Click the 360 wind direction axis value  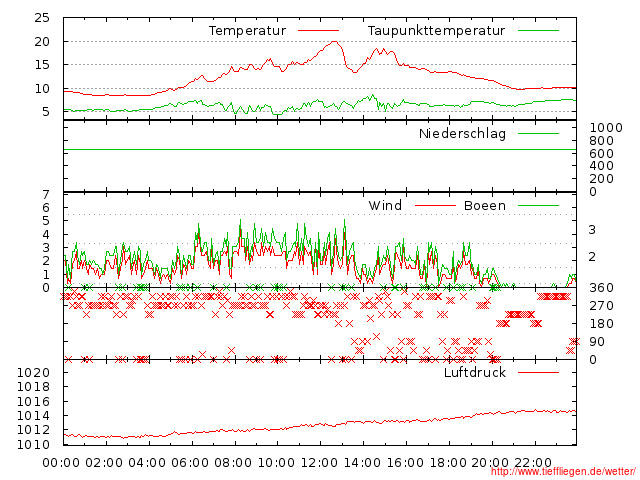click(601, 288)
